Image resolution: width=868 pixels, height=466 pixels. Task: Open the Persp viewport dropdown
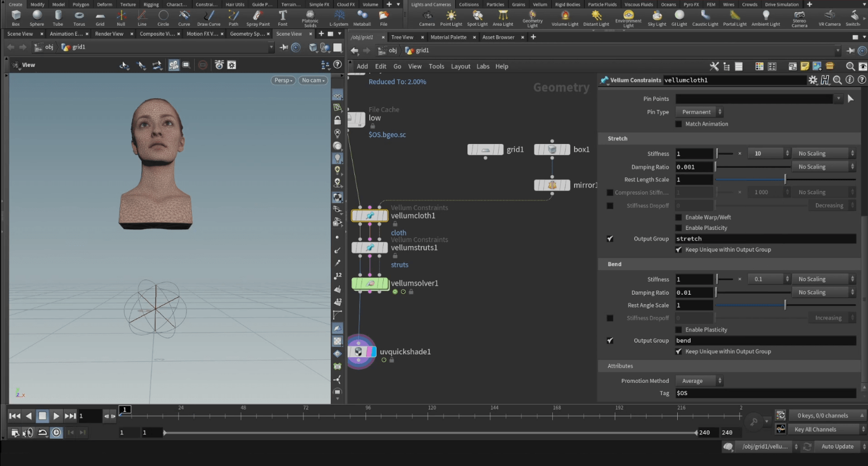pyautogui.click(x=283, y=80)
